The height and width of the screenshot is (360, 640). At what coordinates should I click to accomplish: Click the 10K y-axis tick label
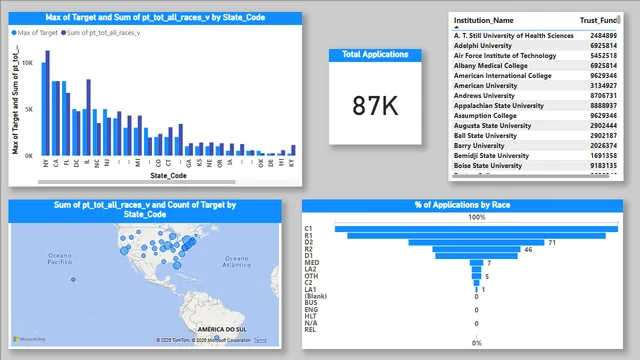27,63
